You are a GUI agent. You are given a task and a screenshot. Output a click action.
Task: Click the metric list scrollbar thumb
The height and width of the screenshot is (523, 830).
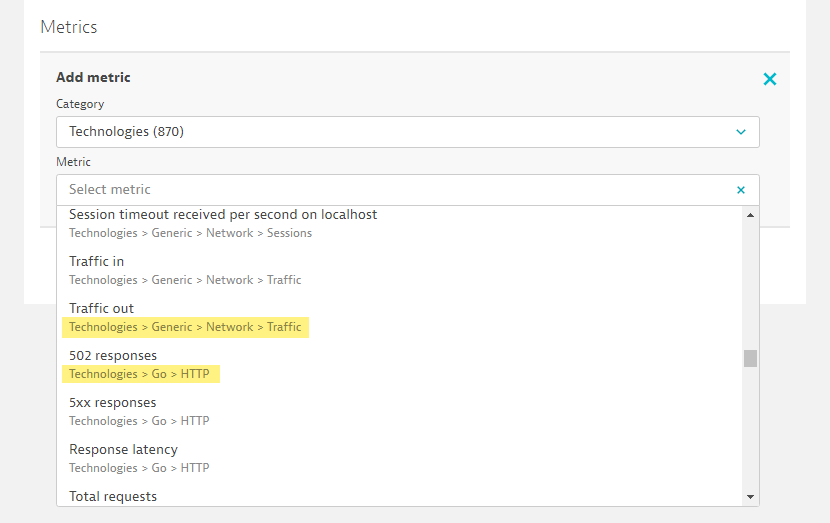(x=750, y=358)
